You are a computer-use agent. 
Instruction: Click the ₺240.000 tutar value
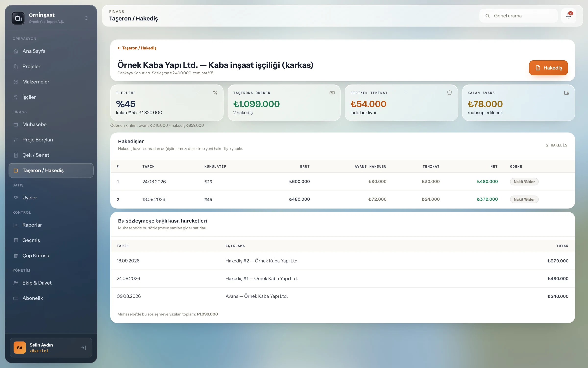(x=558, y=296)
